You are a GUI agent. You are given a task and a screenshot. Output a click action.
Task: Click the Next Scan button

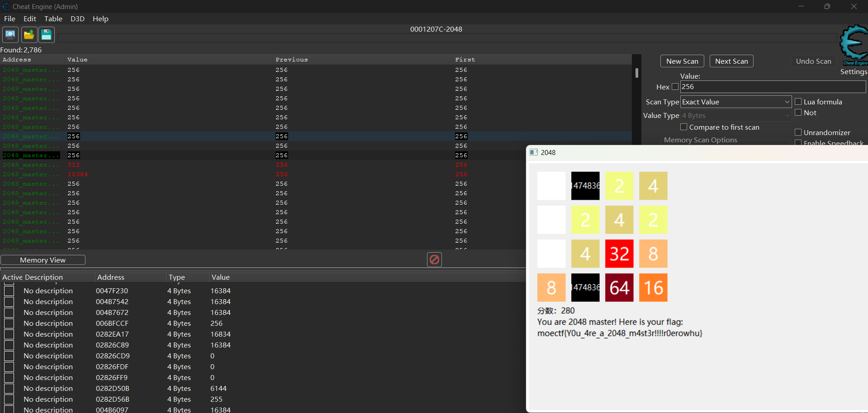tap(731, 61)
